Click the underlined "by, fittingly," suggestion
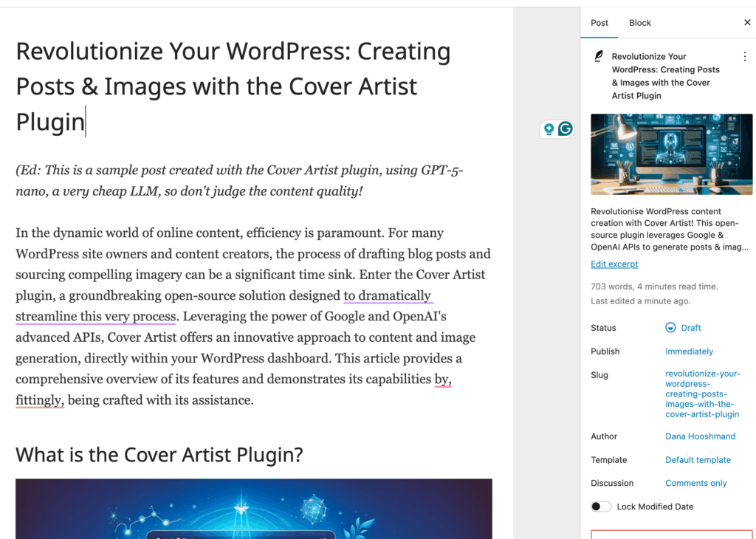756x539 pixels. (x=40, y=401)
